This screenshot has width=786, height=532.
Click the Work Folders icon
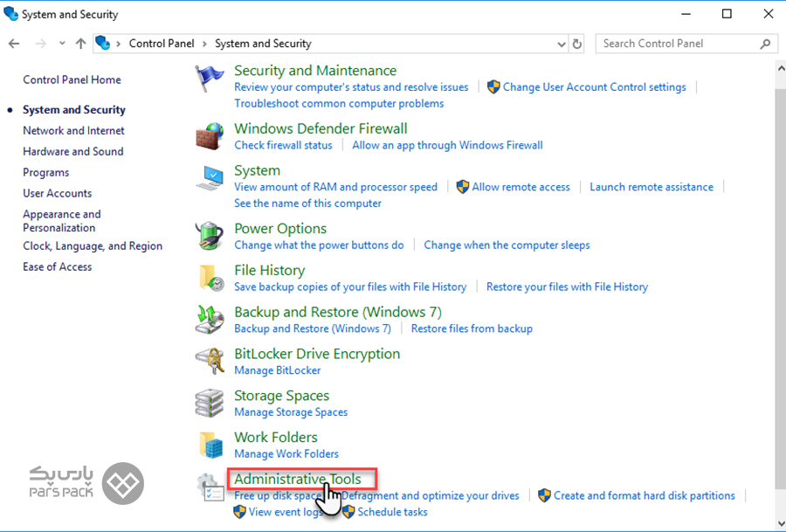pos(211,445)
